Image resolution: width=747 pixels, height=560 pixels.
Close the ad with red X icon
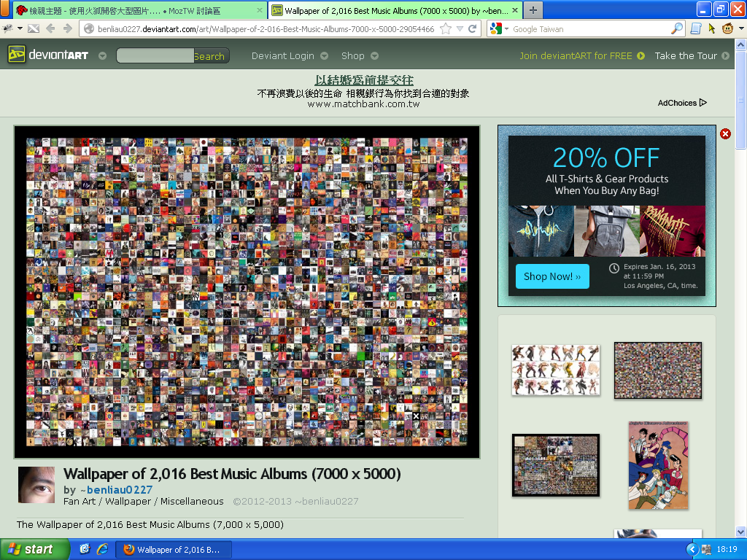point(725,133)
